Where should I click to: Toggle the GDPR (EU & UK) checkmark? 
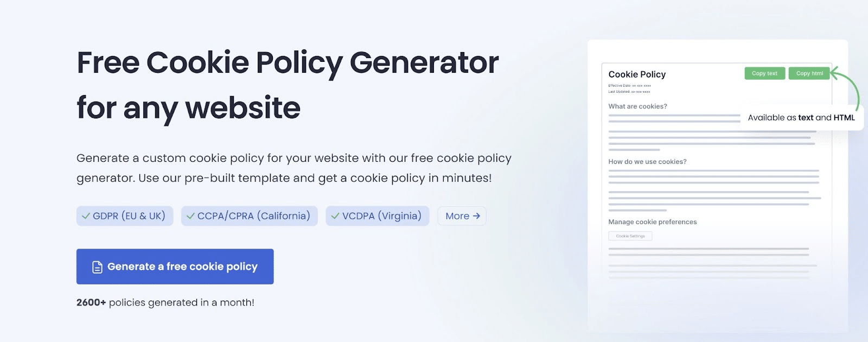click(86, 216)
